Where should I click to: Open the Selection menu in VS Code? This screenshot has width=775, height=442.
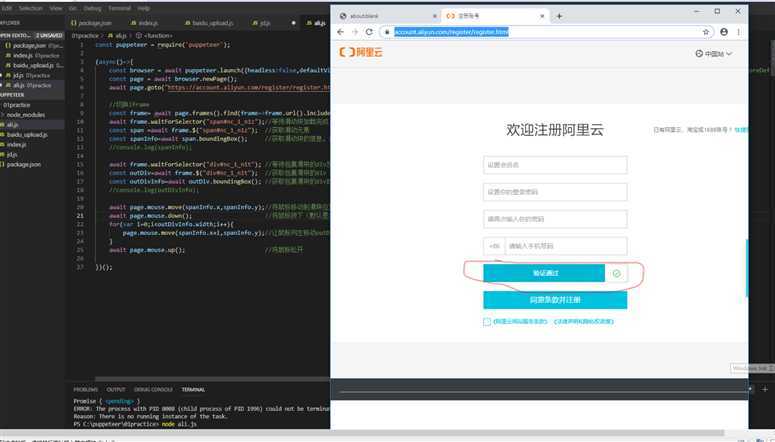point(31,8)
